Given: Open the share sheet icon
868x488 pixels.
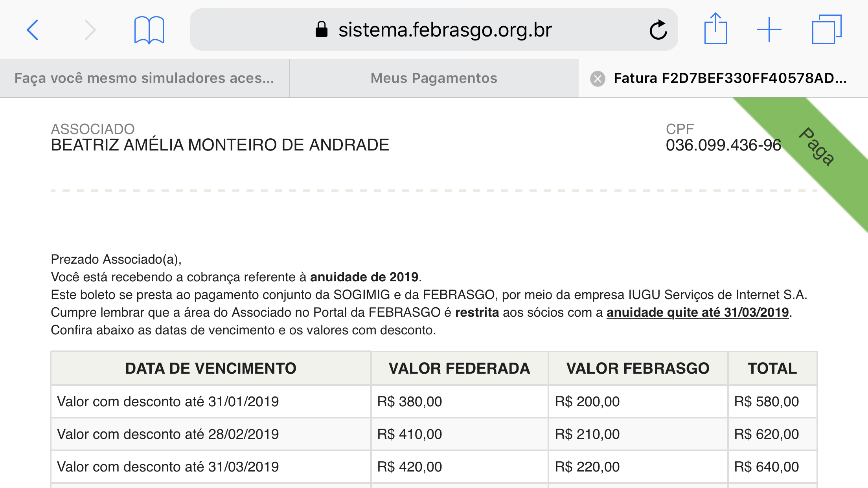Looking at the screenshot, I should coord(715,29).
